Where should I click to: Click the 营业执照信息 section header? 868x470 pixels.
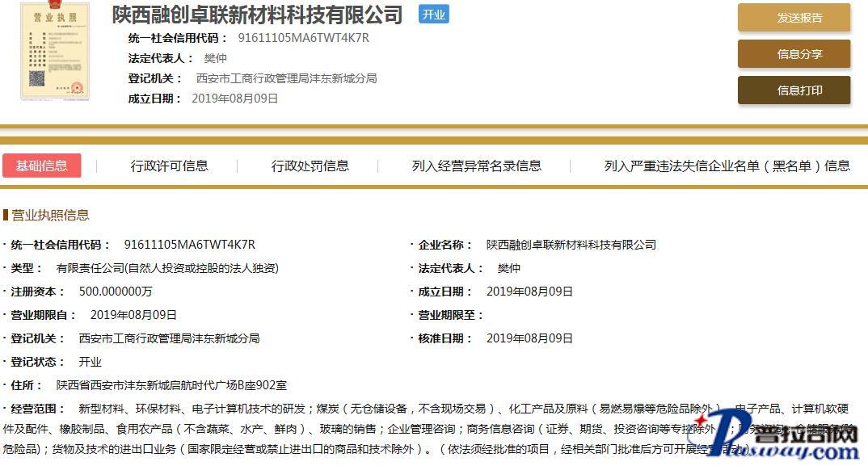click(49, 215)
